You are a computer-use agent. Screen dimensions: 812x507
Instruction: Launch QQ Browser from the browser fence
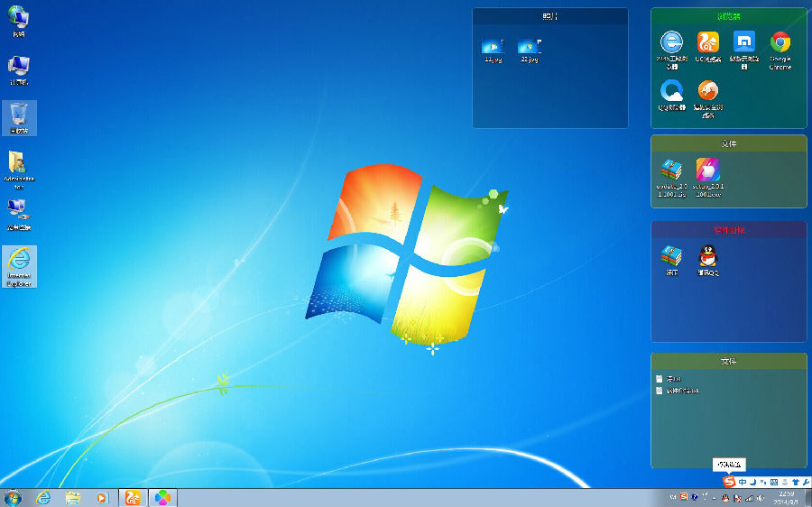(671, 95)
